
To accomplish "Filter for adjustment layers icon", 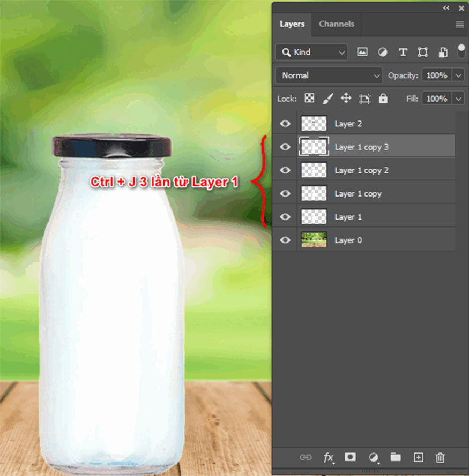I will pos(382,52).
